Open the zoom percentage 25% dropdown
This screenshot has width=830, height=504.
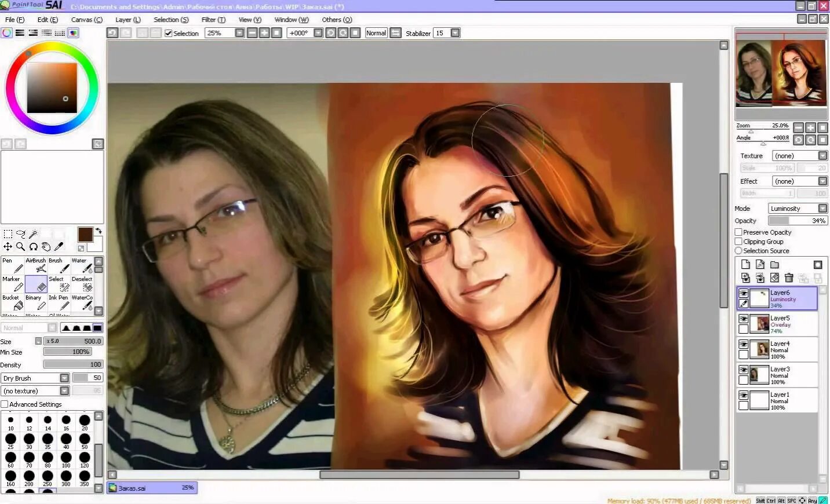239,33
